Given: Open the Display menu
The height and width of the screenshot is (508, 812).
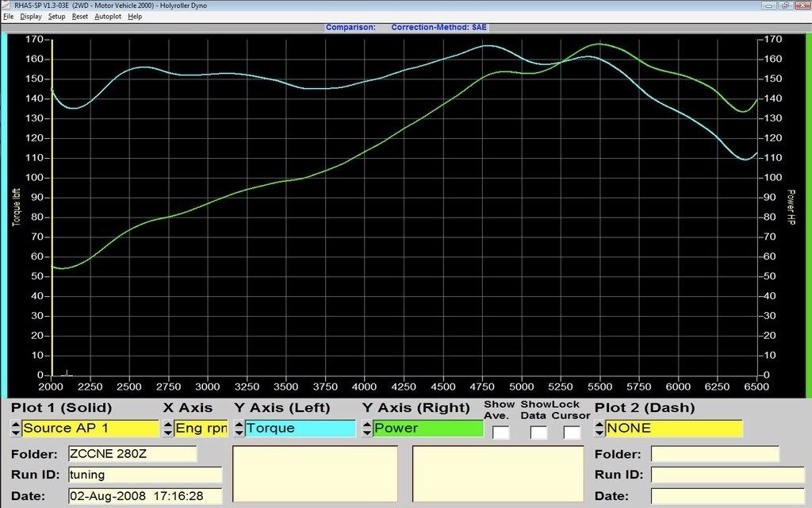Looking at the screenshot, I should click(x=31, y=17).
